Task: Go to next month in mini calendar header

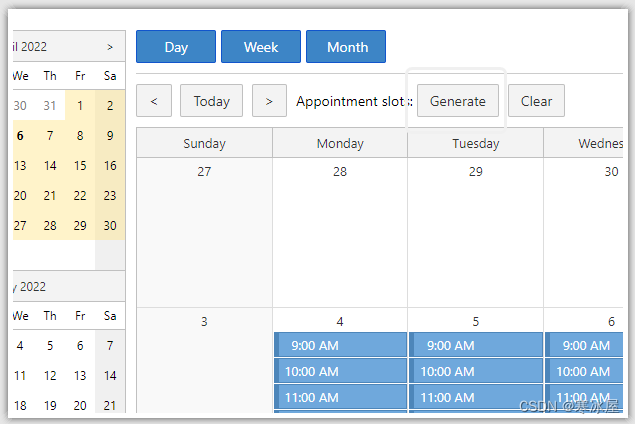Action: 110,47
